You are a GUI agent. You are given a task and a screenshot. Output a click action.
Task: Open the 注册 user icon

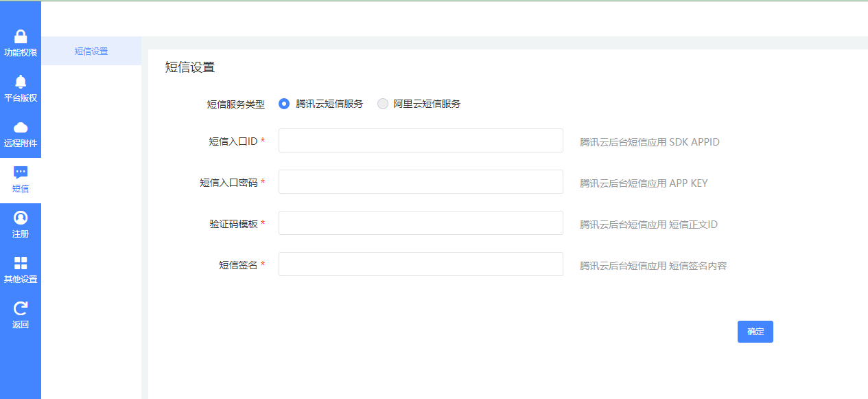(21, 218)
